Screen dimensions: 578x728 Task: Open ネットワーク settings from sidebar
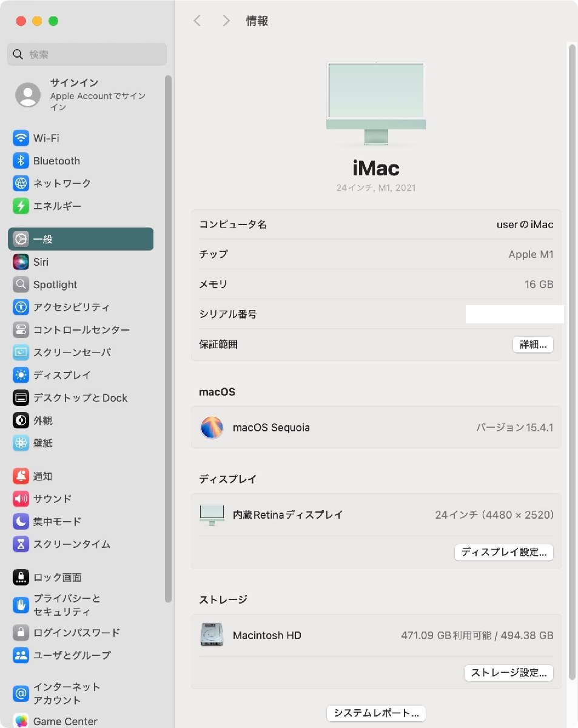click(x=21, y=183)
